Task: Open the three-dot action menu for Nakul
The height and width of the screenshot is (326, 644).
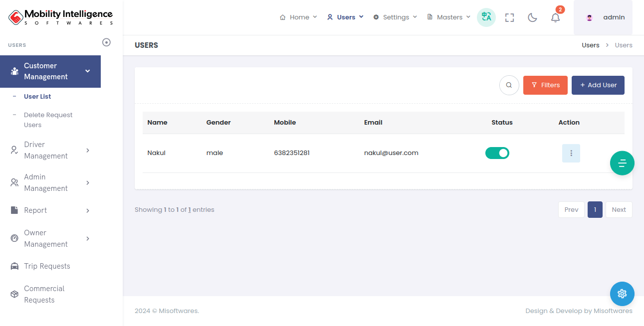Action: [571, 153]
